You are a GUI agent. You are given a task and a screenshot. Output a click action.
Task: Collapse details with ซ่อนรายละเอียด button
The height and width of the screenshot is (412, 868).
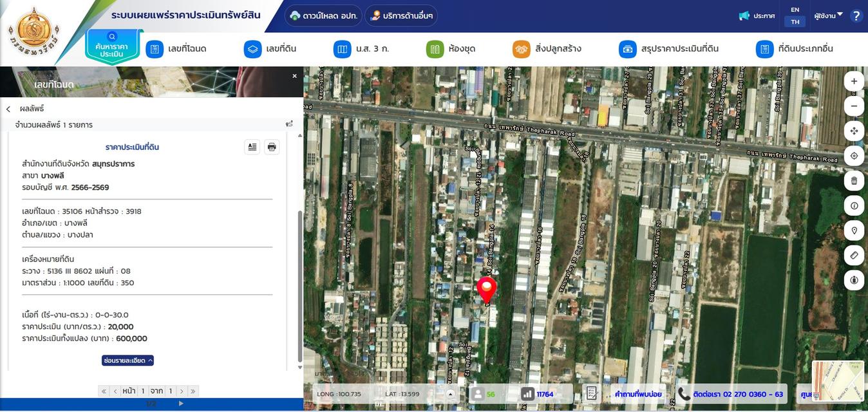127,360
